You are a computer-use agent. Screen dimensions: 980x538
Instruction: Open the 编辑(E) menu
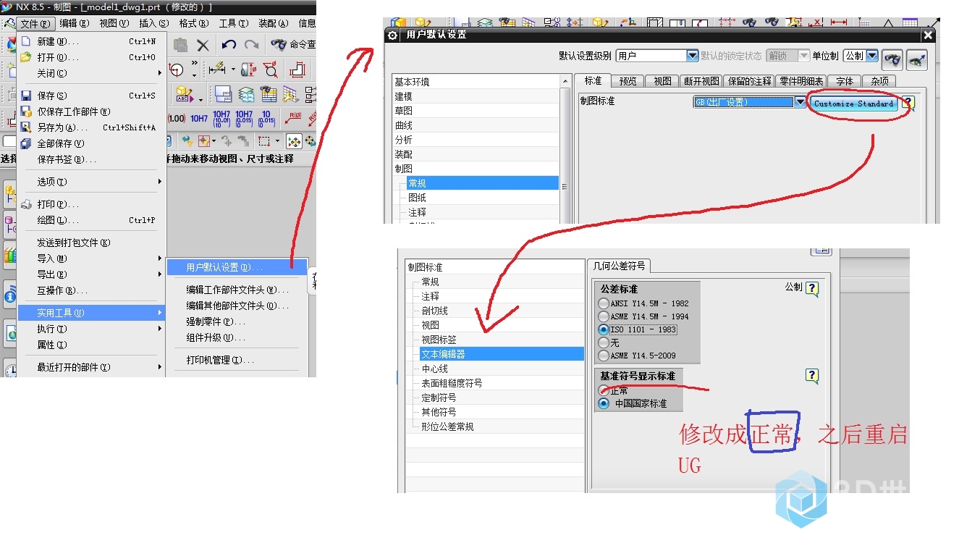pos(75,23)
